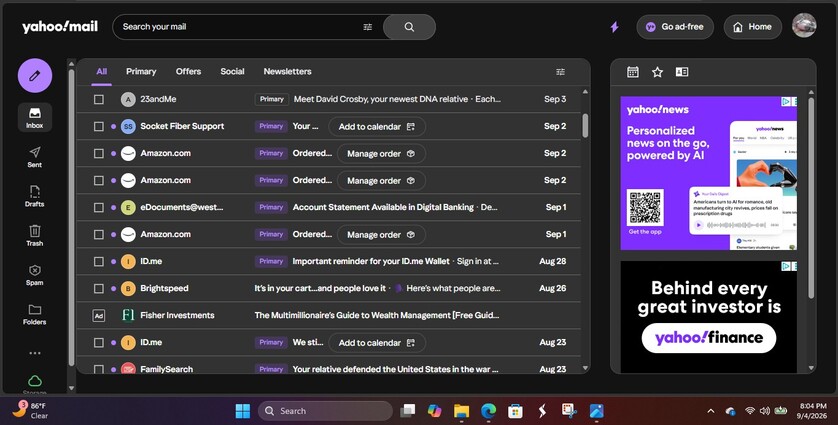This screenshot has width=838, height=425.
Task: Click the Socket Fiber Support SS avatar
Action: [128, 126]
